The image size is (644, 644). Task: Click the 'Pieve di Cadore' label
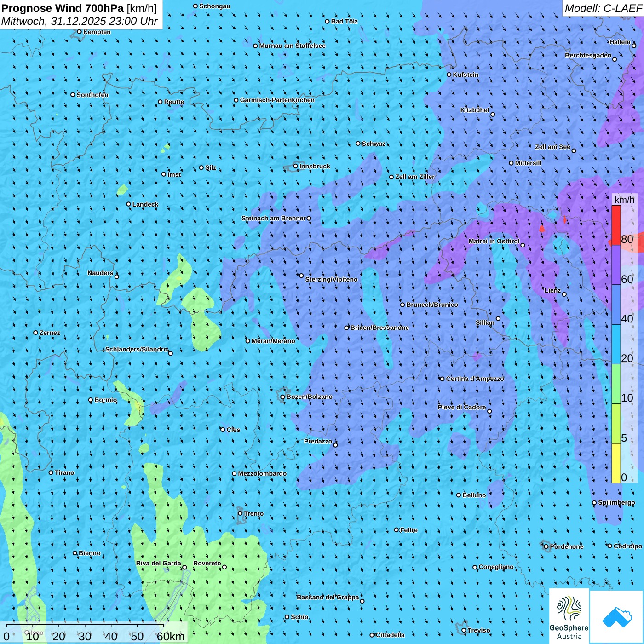pos(462,407)
